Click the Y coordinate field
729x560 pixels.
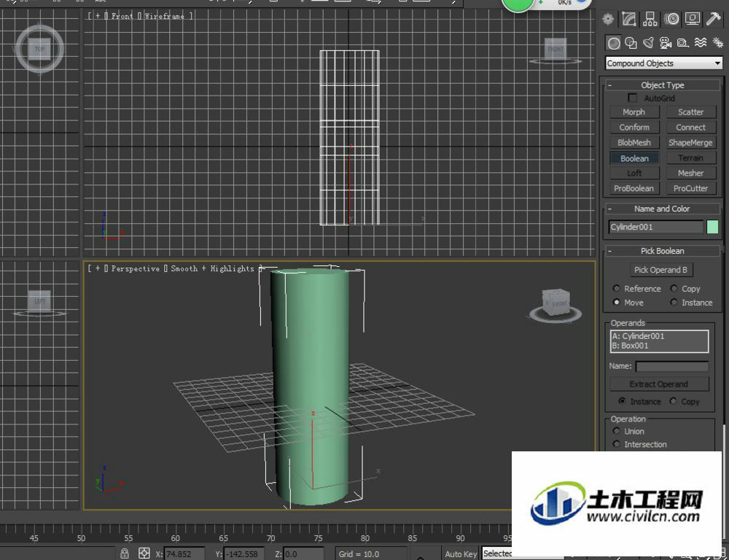point(243,553)
